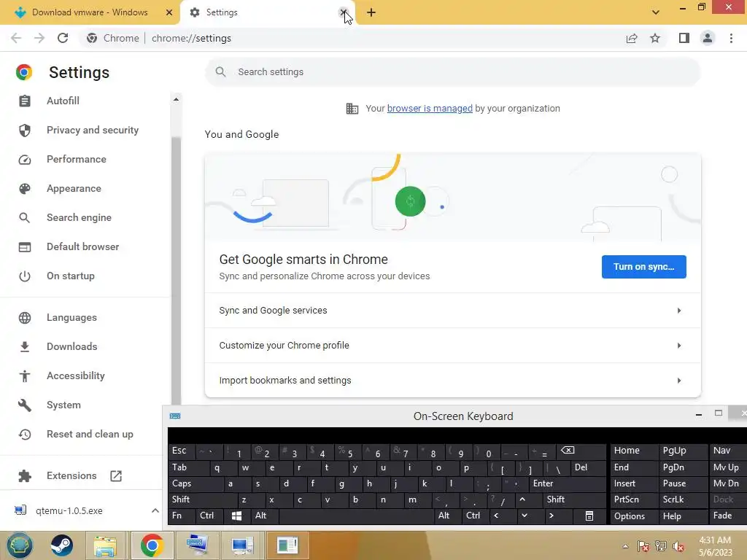Image resolution: width=747 pixels, height=560 pixels.
Task: Click the muted volume tray icon
Action: tap(678, 546)
